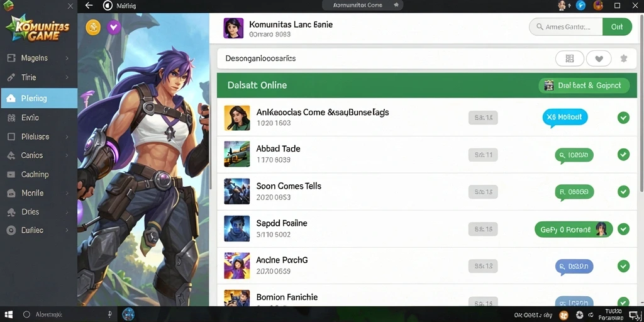Click the heart favorites pill button
This screenshot has width=644, height=322.
(x=599, y=58)
